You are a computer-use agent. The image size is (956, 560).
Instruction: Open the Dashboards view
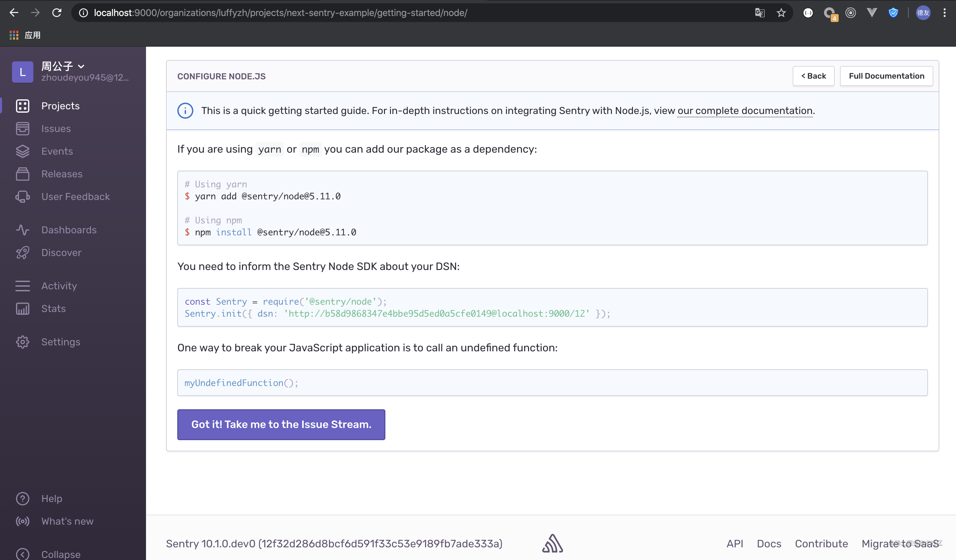tap(69, 230)
